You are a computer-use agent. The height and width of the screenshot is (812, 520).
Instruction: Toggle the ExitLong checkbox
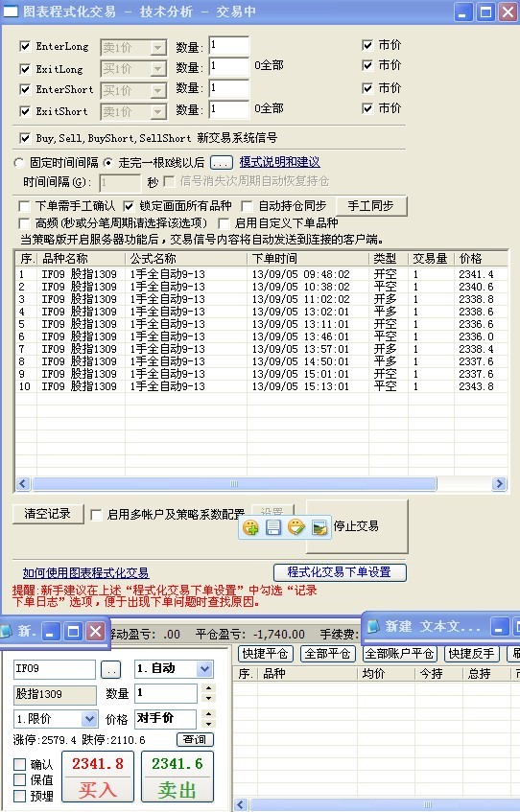[24, 68]
